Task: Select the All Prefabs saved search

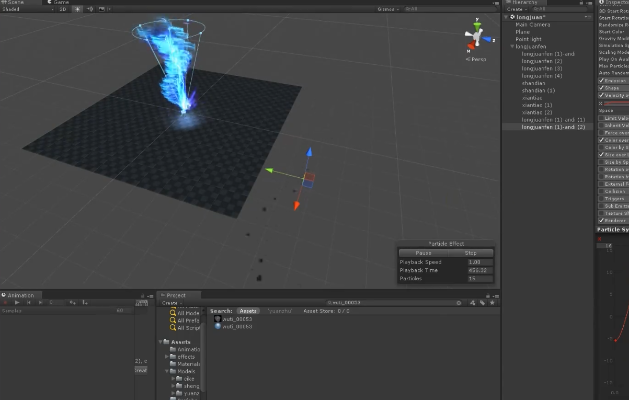Action: click(x=185, y=320)
